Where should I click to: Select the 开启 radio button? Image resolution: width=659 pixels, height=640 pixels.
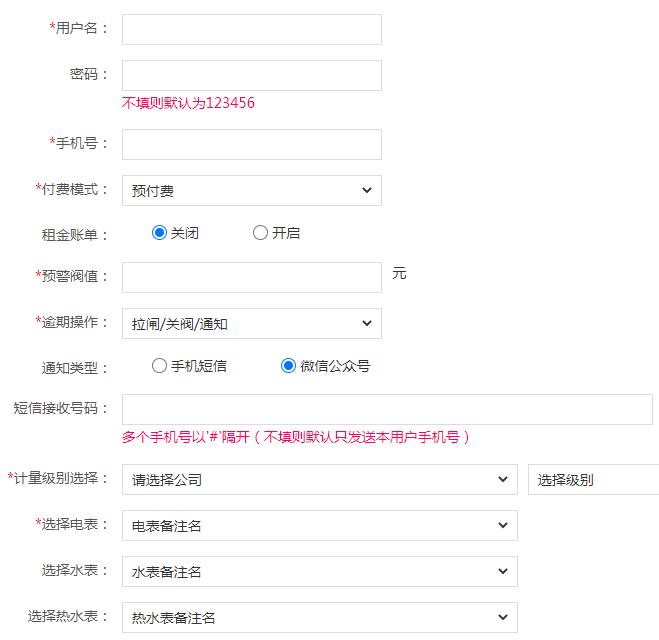[x=261, y=233]
